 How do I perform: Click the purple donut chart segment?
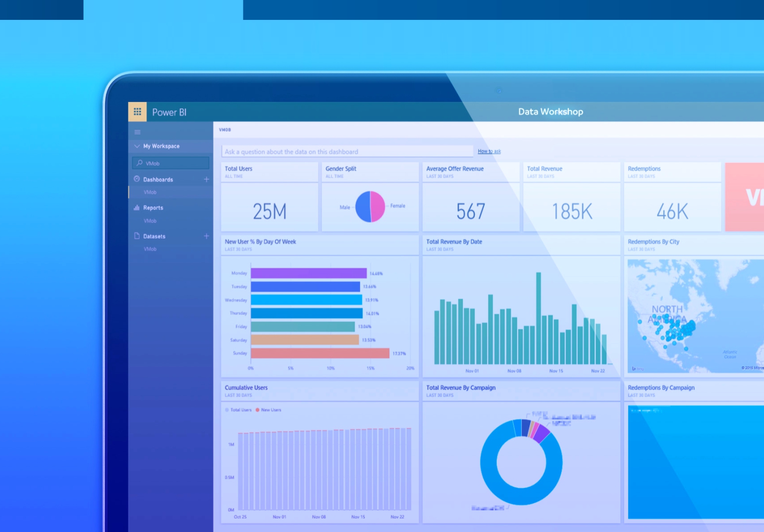(x=542, y=433)
